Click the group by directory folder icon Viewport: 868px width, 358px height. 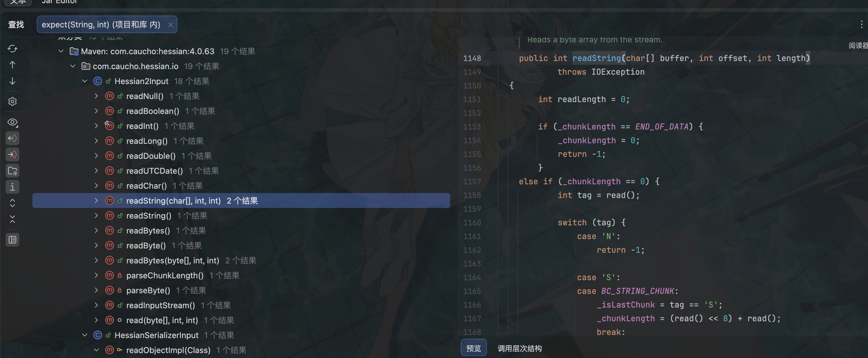pos(12,171)
